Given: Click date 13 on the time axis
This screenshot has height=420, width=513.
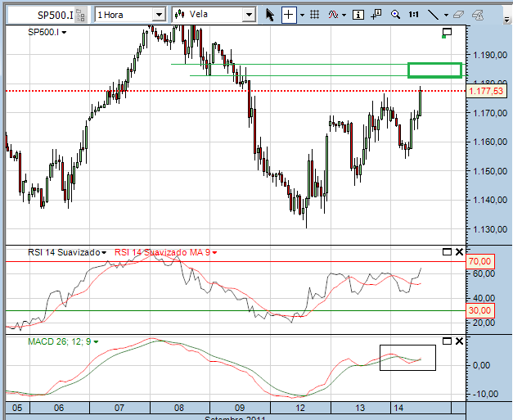Looking at the screenshot, I should (360, 408).
